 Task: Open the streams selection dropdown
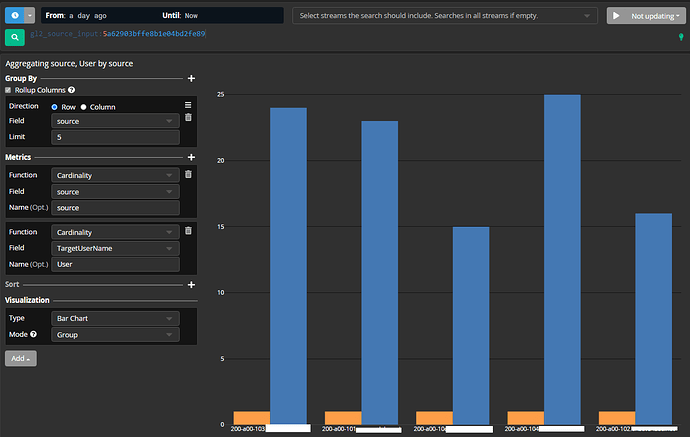445,16
